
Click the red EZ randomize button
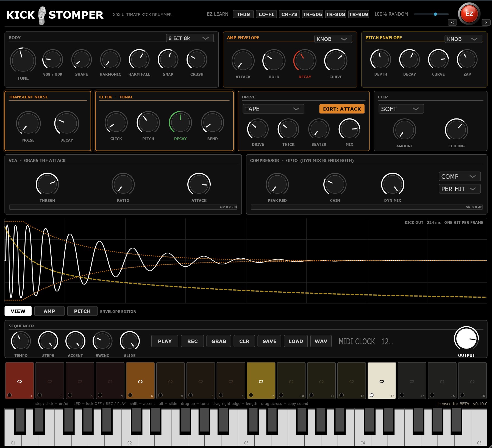coord(469,14)
